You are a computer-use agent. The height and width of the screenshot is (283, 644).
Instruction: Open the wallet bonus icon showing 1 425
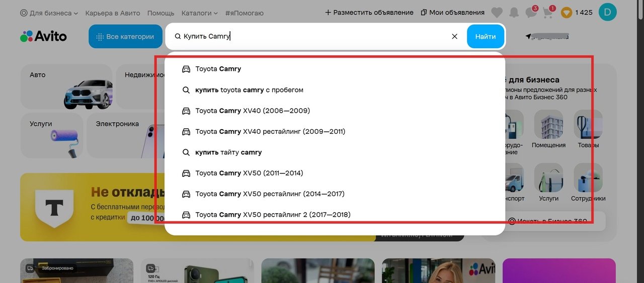567,13
